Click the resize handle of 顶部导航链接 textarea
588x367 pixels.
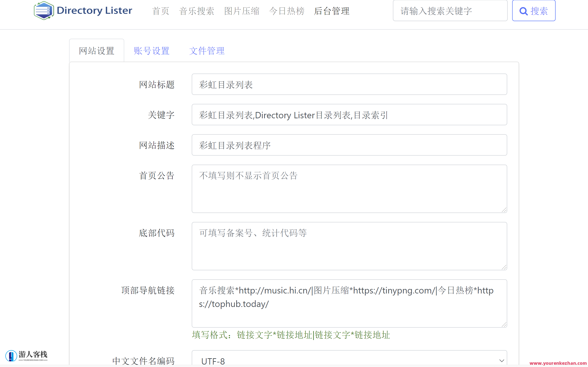click(x=504, y=324)
